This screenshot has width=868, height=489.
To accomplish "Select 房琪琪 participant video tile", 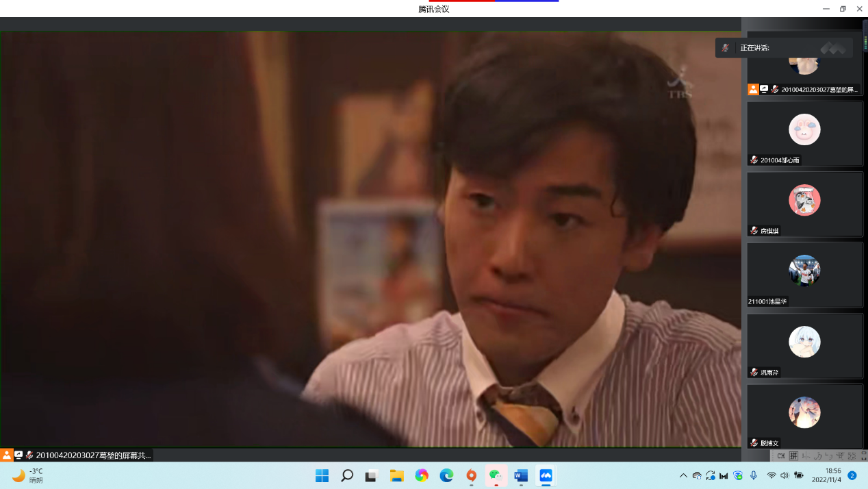I will [x=804, y=204].
